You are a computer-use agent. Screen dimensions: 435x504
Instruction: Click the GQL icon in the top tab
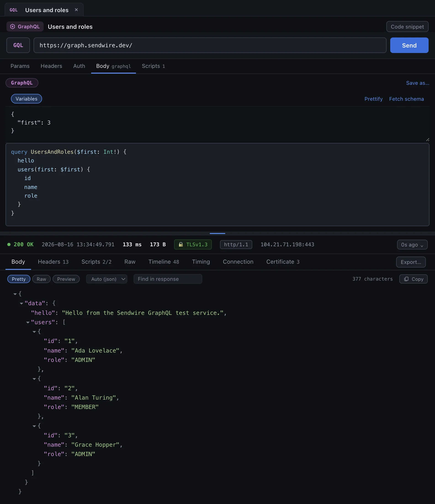[14, 10]
